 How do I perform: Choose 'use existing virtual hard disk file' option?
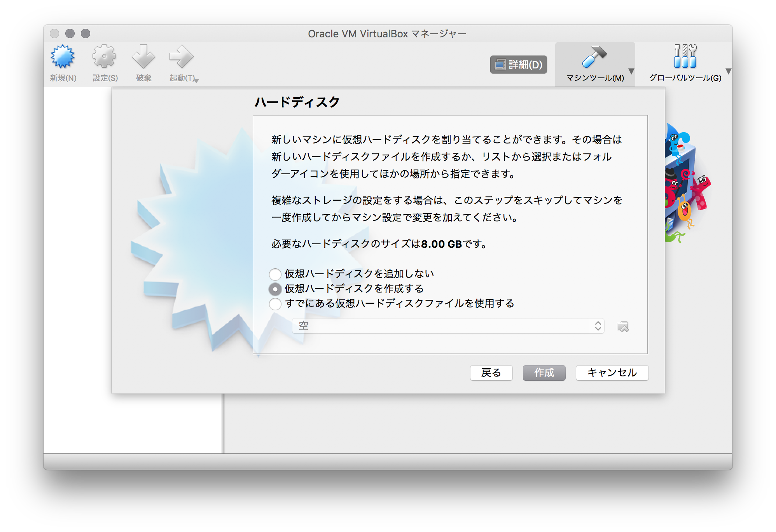pos(275,304)
